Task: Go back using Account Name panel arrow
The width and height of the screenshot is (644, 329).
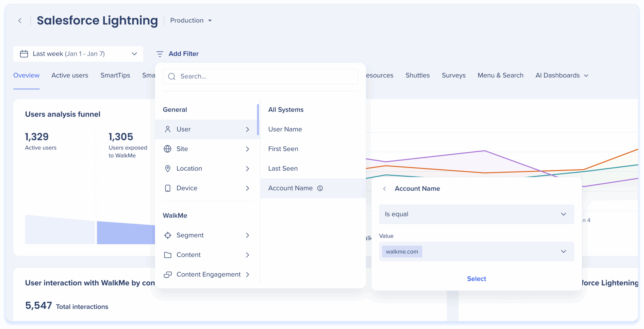Action: coord(384,189)
